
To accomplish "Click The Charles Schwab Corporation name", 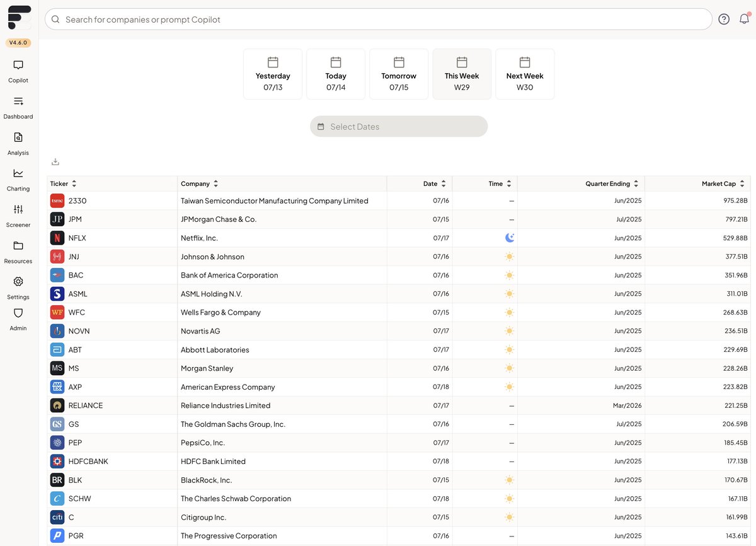I will click(x=236, y=499).
